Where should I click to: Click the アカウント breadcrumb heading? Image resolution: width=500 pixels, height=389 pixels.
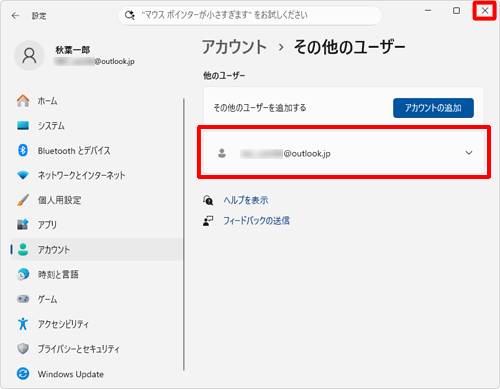(234, 47)
